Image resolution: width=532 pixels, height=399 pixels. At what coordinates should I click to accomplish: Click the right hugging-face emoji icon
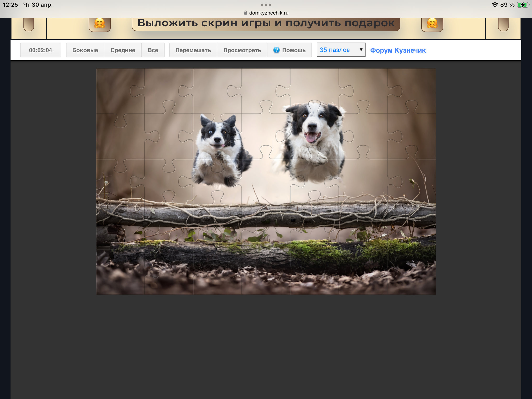[x=432, y=24]
